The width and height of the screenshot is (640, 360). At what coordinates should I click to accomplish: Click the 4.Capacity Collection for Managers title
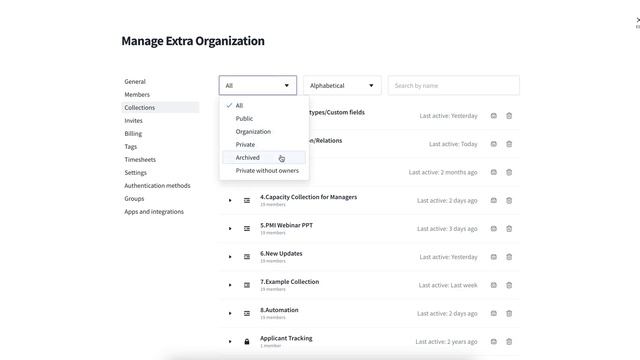point(309,197)
